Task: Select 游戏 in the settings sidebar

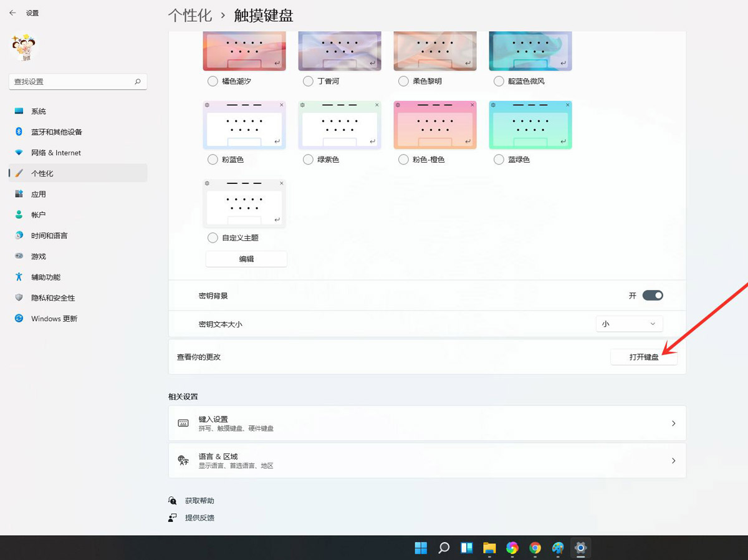Action: coord(37,256)
